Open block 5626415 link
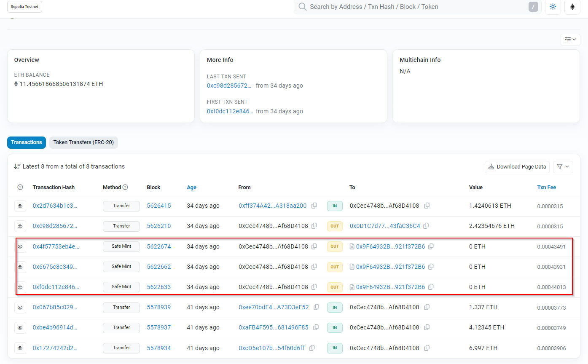This screenshot has height=364, width=588. [x=158, y=206]
